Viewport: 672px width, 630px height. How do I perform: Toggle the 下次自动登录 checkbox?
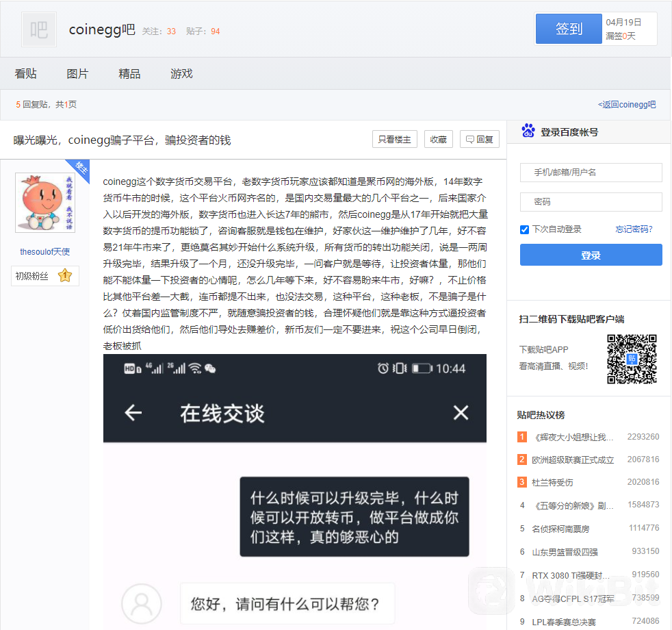pos(524,230)
